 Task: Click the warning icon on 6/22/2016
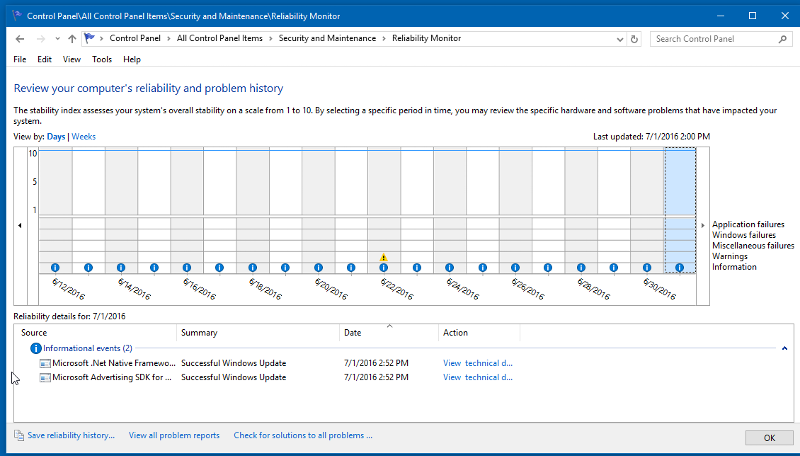pyautogui.click(x=384, y=258)
